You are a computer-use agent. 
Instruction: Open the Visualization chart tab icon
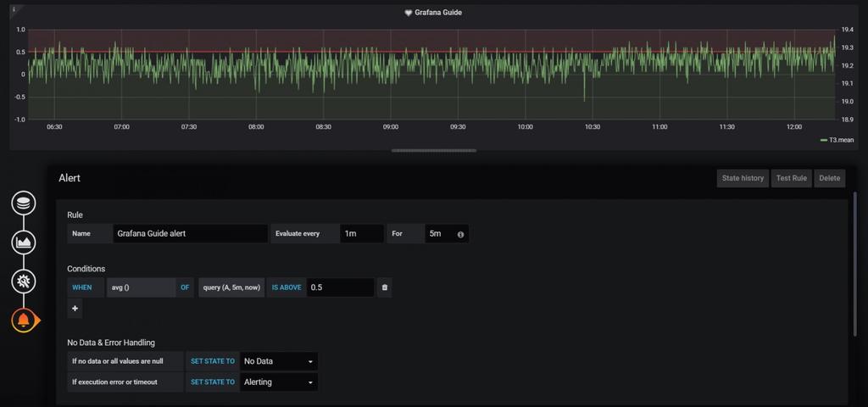tap(23, 243)
